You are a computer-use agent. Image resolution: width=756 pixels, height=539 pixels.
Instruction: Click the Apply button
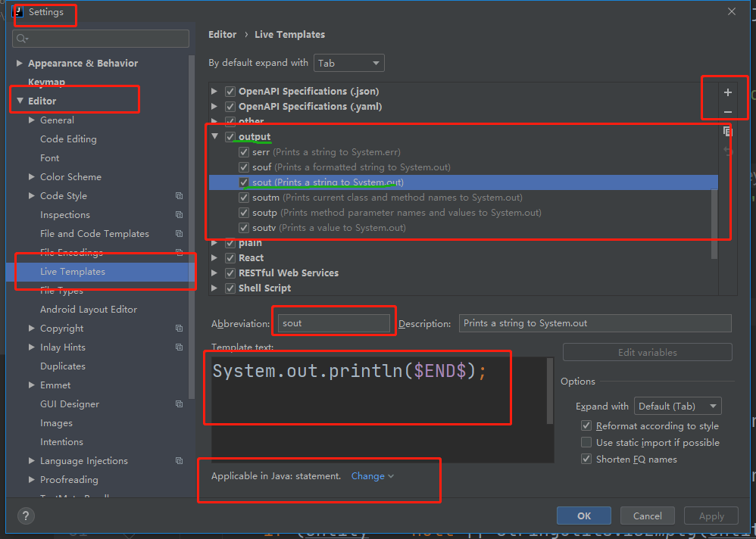coord(711,516)
